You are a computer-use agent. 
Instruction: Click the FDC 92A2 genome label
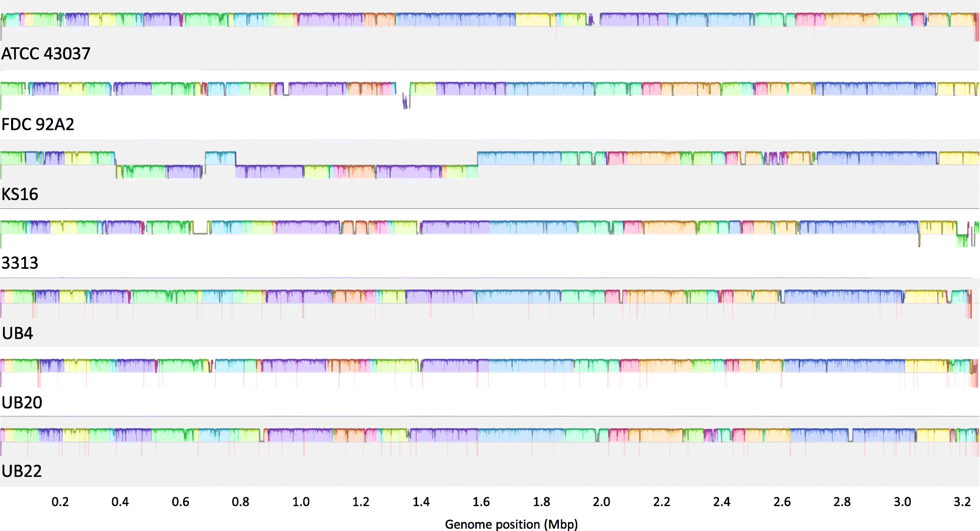click(x=38, y=124)
